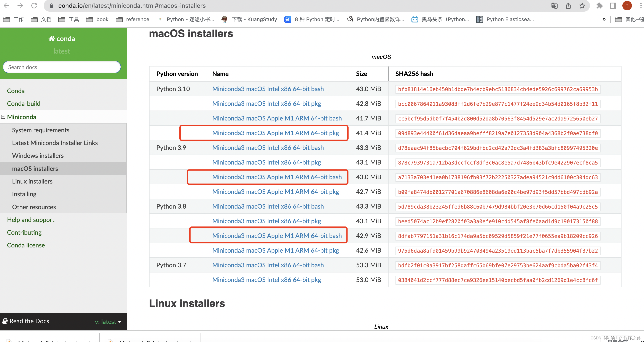Screen dimensions: 644x342
Task: Go to Latest Miniconda Installer Links
Action: click(55, 143)
